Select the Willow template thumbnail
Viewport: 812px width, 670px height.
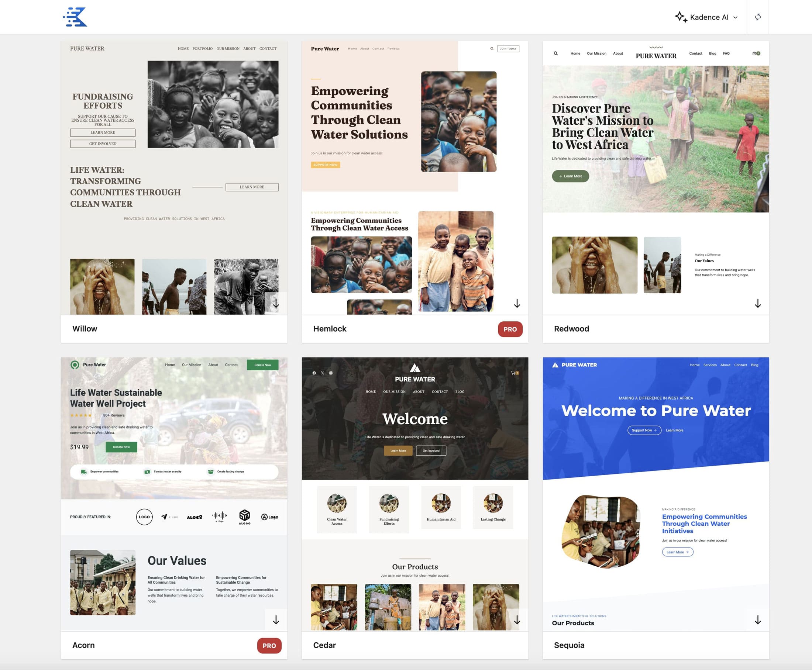(174, 177)
